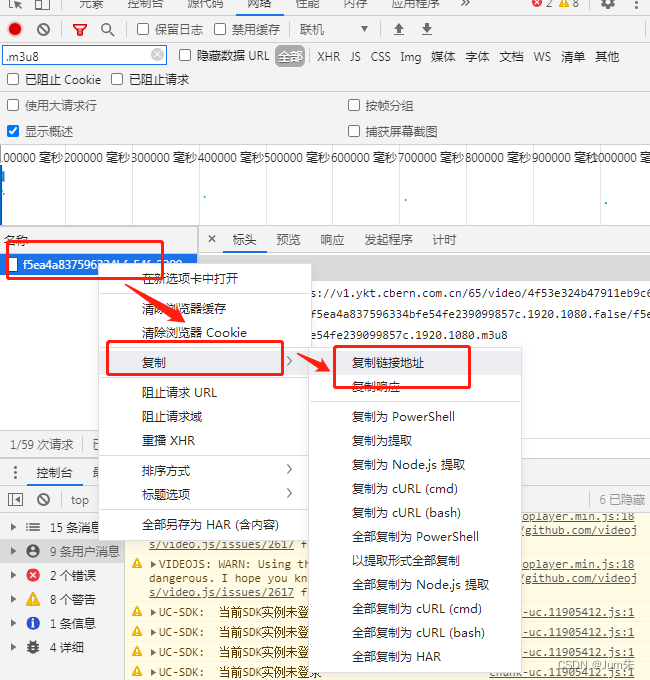Enable 按帧分组 checkbox
Screen dimensions: 650x680
354,105
